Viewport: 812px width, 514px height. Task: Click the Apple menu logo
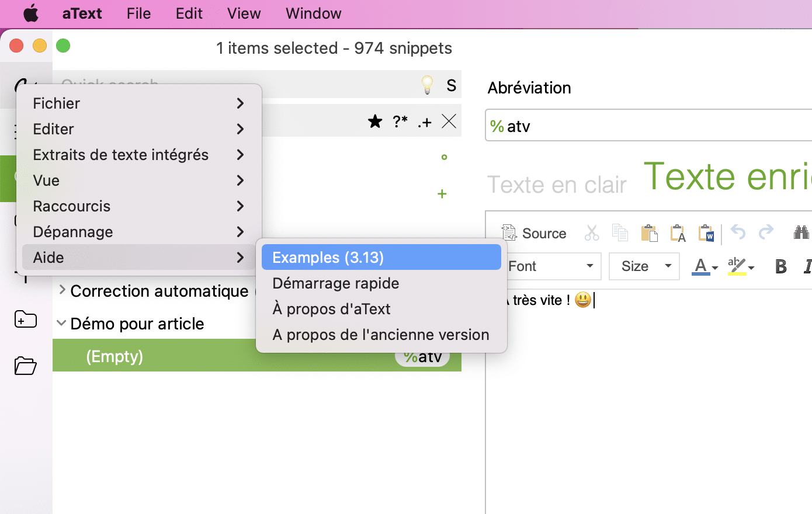coord(31,13)
